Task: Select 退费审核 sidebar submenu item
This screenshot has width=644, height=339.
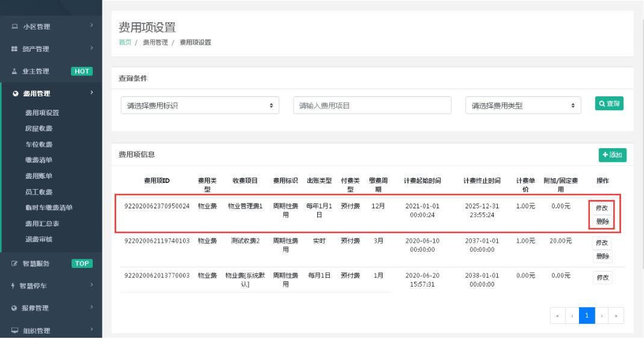Action: coord(39,240)
